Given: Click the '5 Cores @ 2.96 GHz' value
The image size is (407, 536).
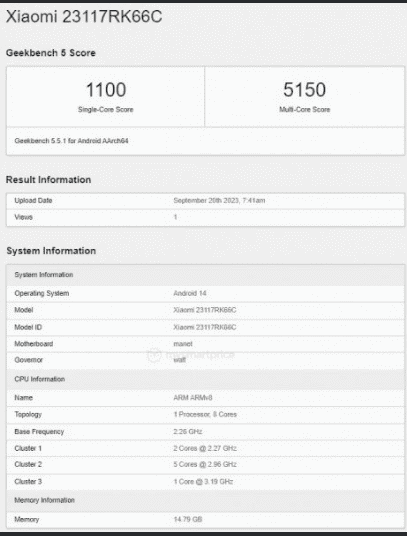Looking at the screenshot, I should (205, 464).
